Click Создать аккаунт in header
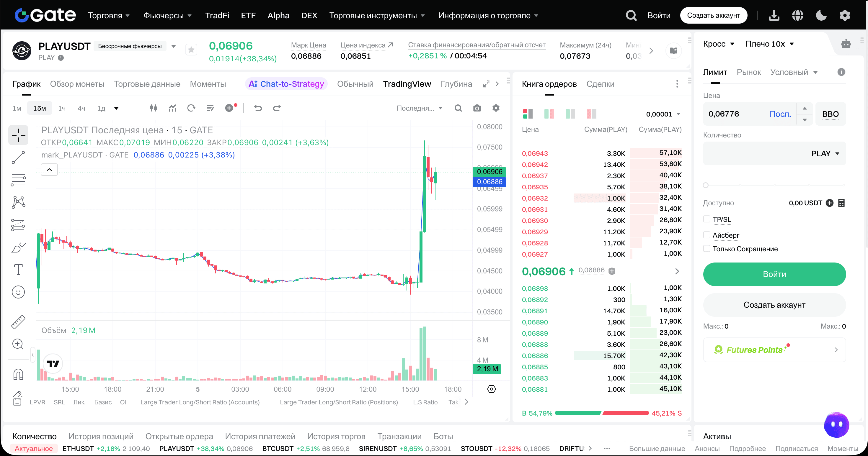 (713, 15)
